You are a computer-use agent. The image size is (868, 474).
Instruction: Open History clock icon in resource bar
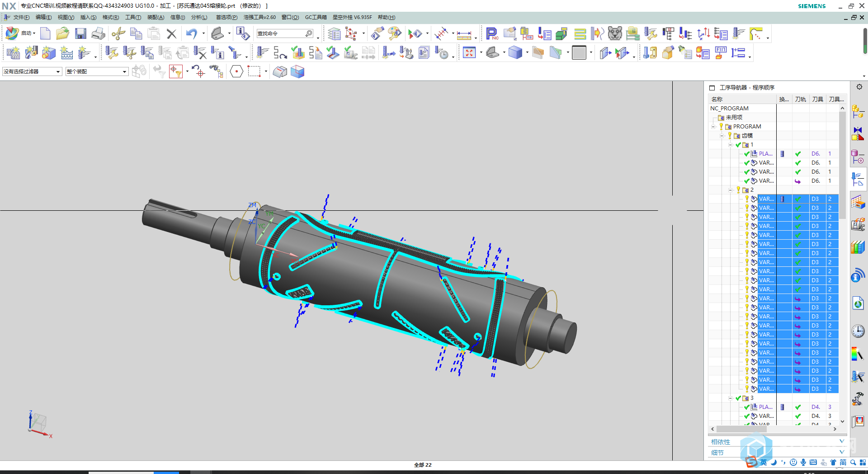858,331
